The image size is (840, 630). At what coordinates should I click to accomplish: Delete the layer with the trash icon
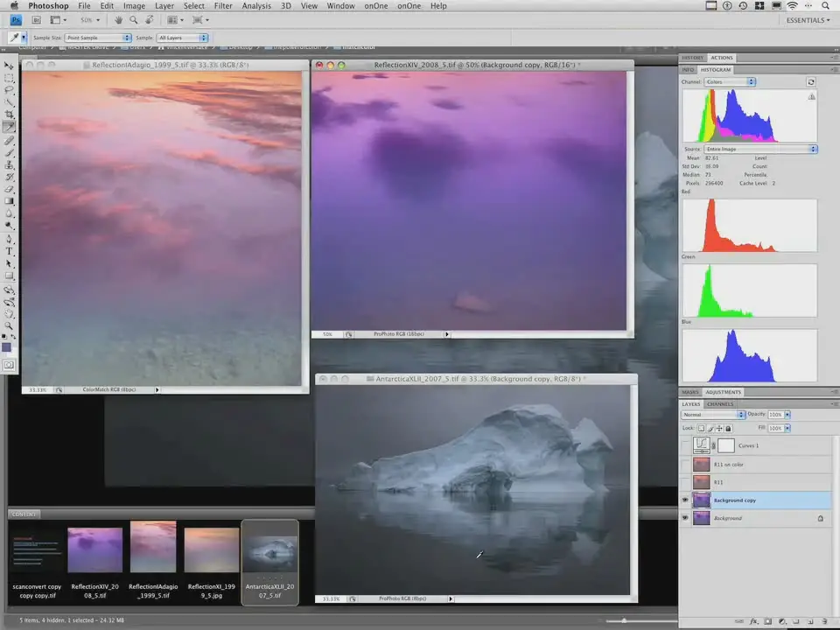pyautogui.click(x=825, y=621)
